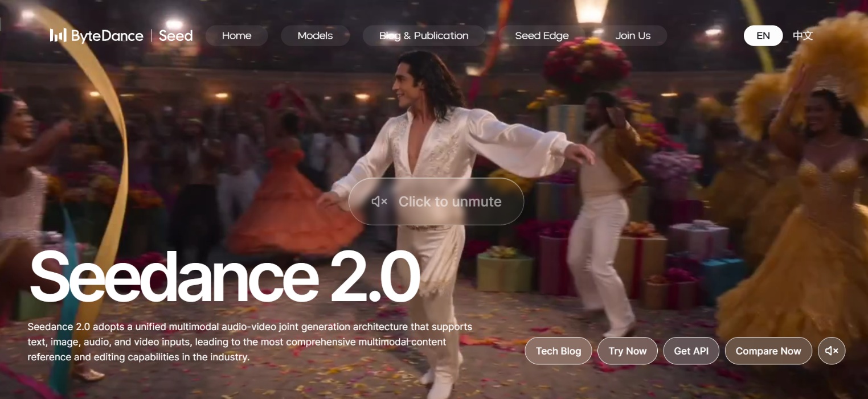Open the Models menu

pyautogui.click(x=315, y=36)
